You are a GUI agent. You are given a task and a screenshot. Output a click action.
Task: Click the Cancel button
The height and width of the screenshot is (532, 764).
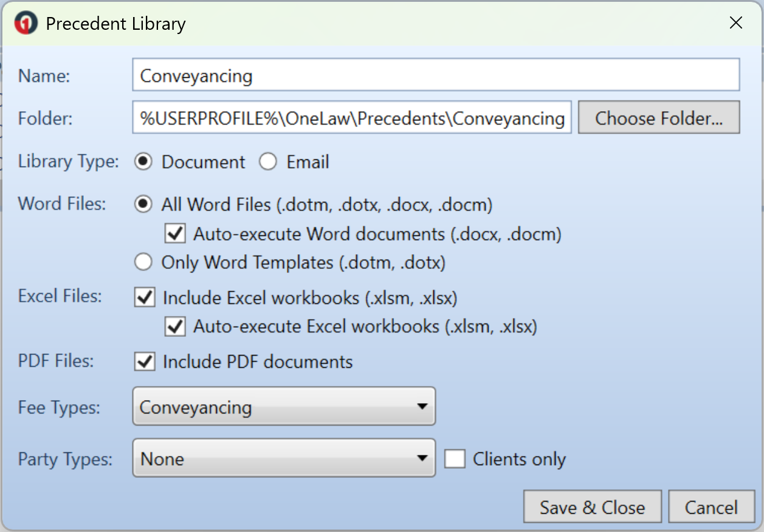click(711, 507)
